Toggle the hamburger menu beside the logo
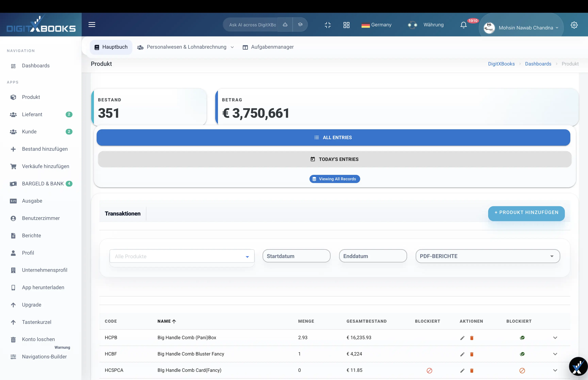Viewport: 588px width, 380px height. click(x=92, y=24)
